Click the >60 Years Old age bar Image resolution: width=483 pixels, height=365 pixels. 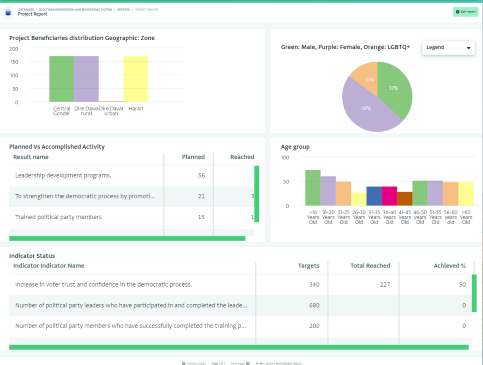click(466, 194)
